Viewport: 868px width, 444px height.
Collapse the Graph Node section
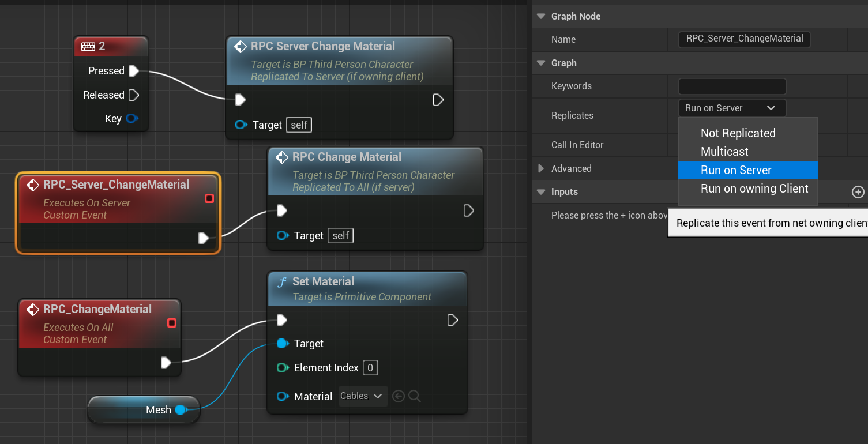click(x=541, y=16)
